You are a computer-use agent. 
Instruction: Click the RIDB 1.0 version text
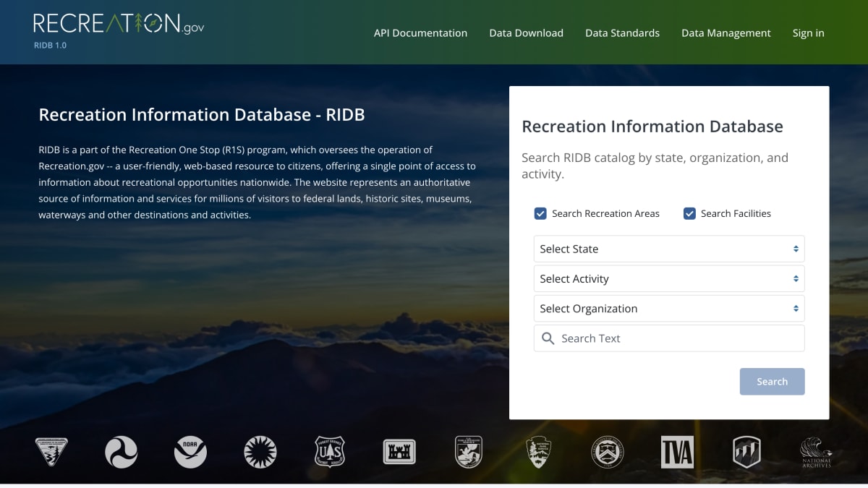click(x=50, y=45)
